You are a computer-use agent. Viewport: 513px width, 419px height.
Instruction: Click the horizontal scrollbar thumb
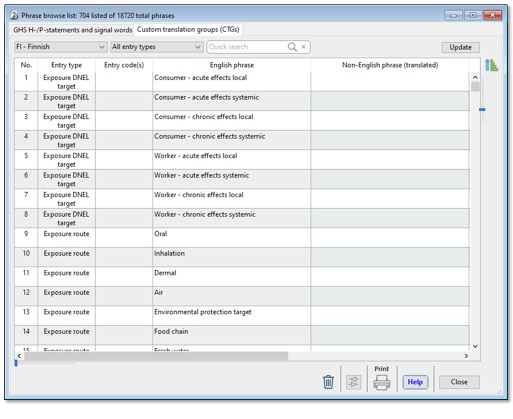(156, 356)
